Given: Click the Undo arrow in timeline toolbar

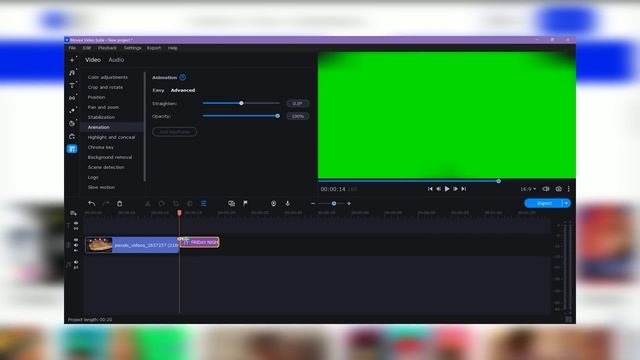Looking at the screenshot, I should [91, 203].
